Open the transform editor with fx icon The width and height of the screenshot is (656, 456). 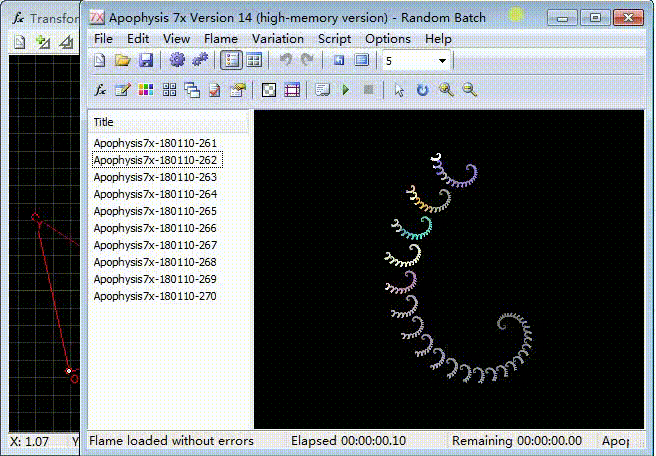point(100,90)
